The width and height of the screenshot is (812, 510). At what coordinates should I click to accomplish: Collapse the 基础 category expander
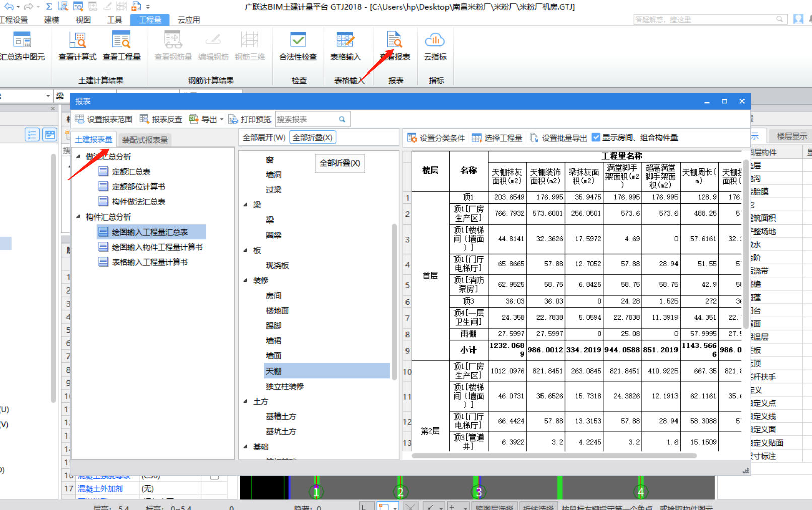(x=246, y=447)
